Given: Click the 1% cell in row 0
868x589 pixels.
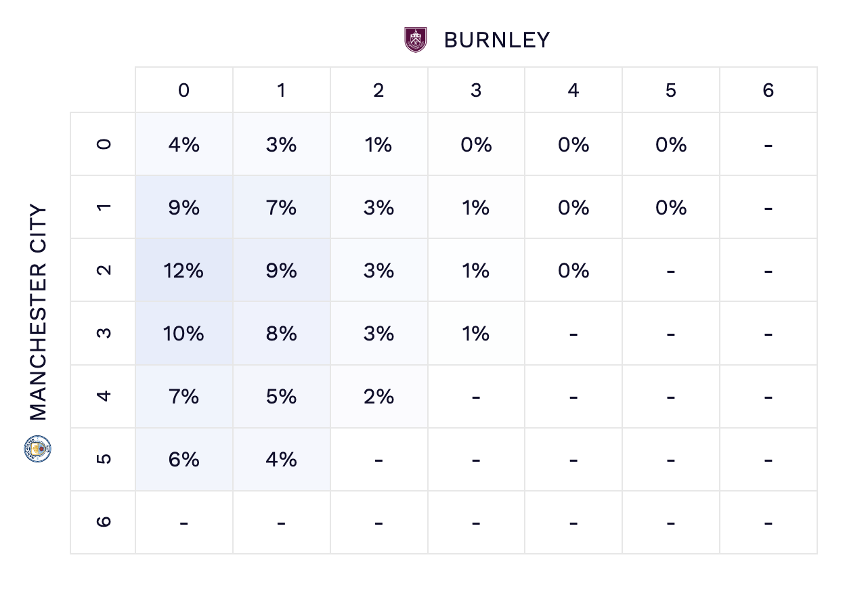Looking at the screenshot, I should [x=379, y=144].
